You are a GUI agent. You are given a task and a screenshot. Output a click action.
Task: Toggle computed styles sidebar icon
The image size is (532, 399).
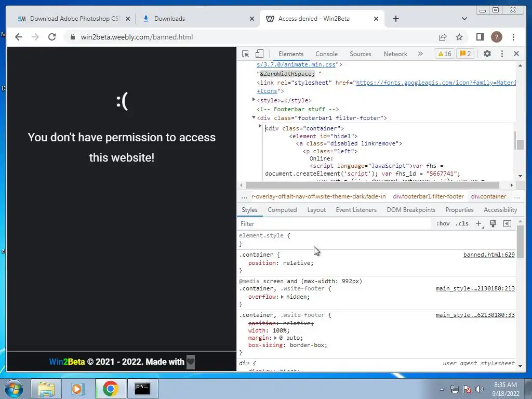[507, 223]
